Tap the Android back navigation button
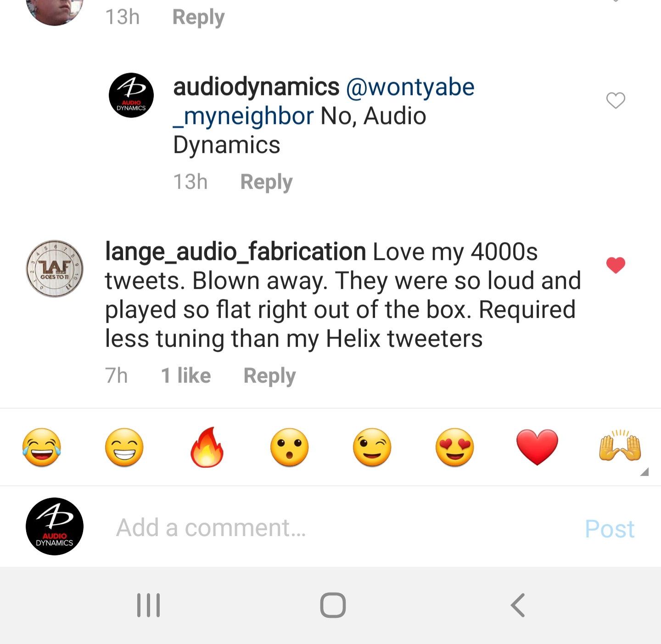Screen dimensions: 661x644 (x=518, y=605)
